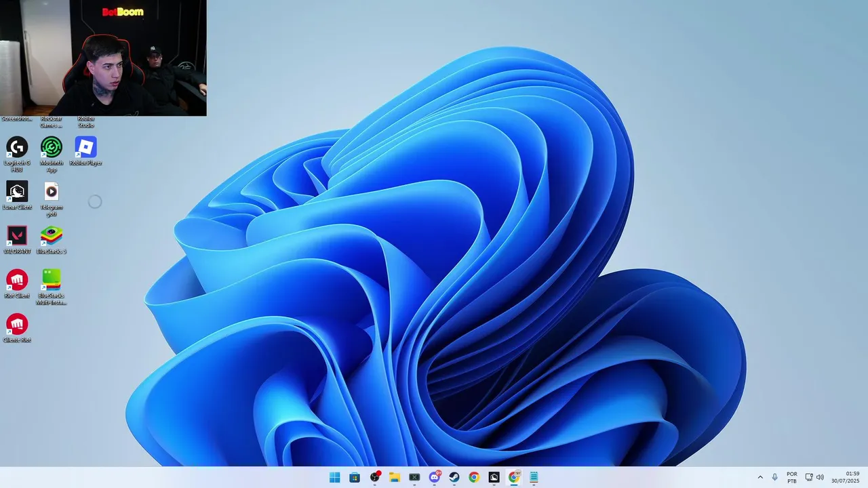Select the BlueStacks 5 desktop icon
868x488 pixels.
tap(52, 240)
